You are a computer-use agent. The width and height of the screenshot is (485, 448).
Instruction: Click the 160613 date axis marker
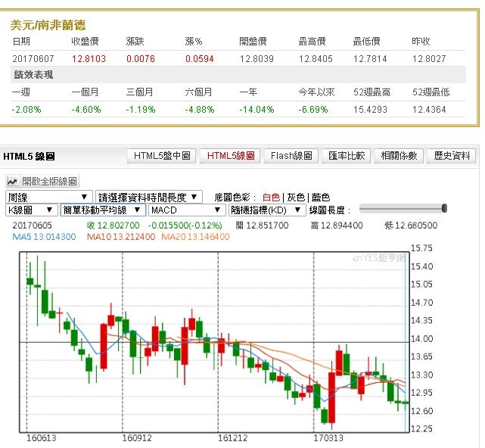[42, 438]
